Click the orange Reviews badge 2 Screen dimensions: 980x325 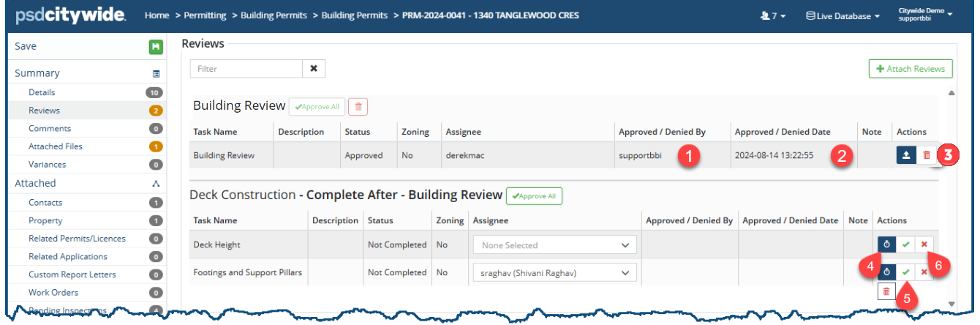155,111
